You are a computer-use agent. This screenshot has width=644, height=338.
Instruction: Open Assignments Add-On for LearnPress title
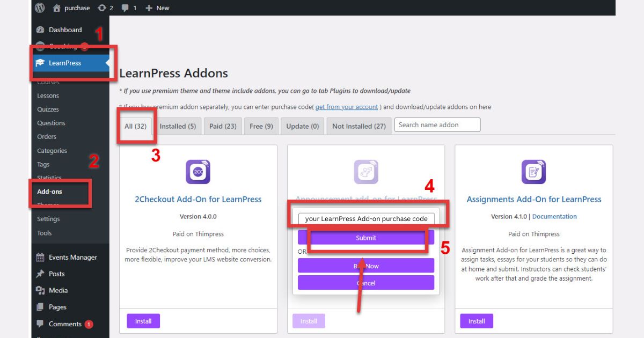click(534, 199)
